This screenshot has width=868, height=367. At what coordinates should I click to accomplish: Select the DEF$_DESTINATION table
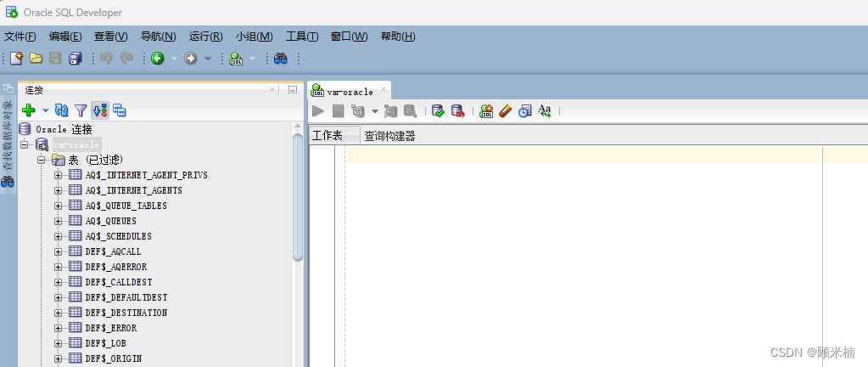coord(126,313)
